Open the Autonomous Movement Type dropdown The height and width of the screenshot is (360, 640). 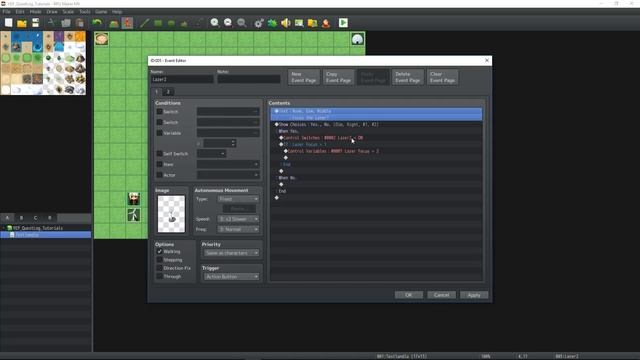238,199
